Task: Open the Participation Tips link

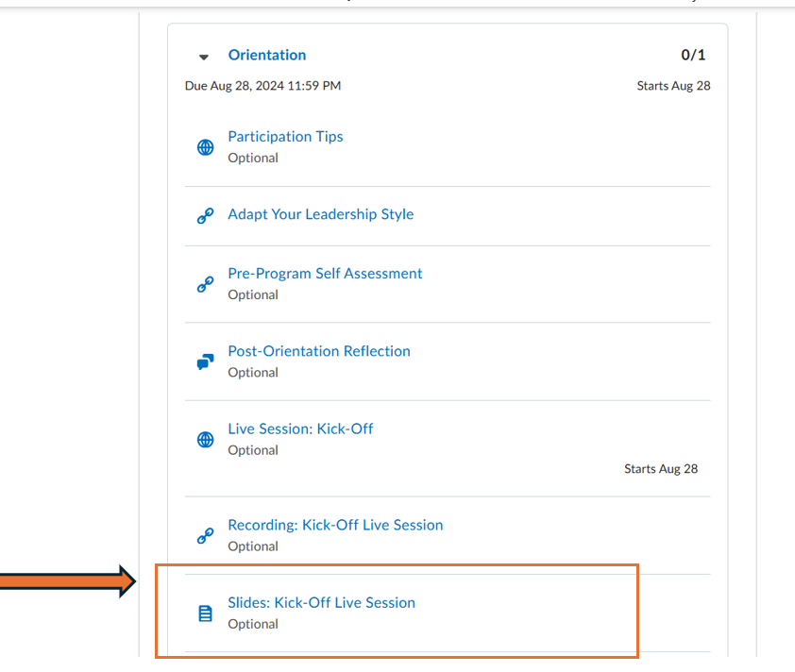Action: (285, 137)
